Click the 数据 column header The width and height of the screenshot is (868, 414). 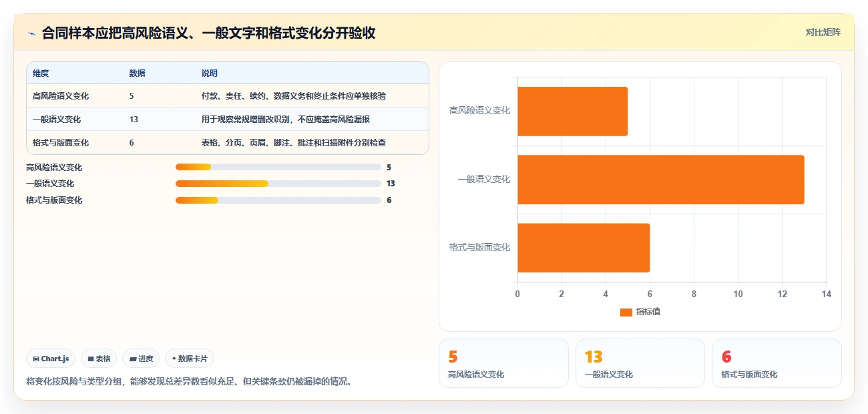[137, 73]
